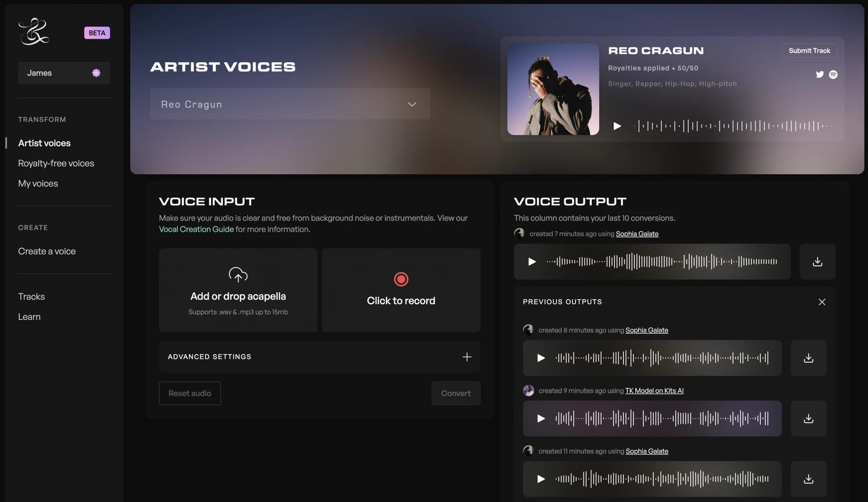The image size is (868, 502).
Task: Click the Reset audio button
Action: pos(189,393)
